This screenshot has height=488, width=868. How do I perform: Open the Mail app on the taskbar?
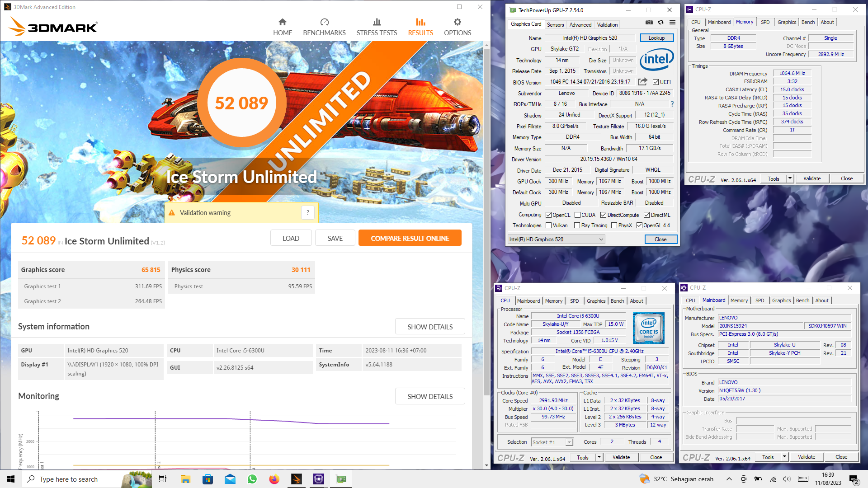[230, 479]
